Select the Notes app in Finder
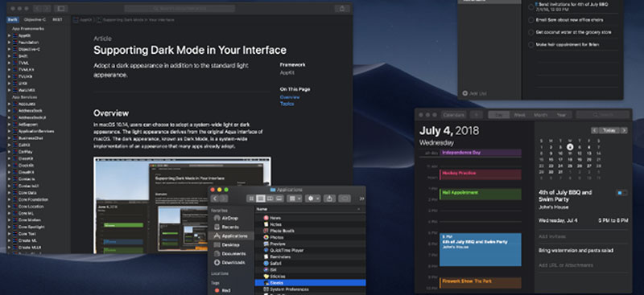 (x=310, y=224)
